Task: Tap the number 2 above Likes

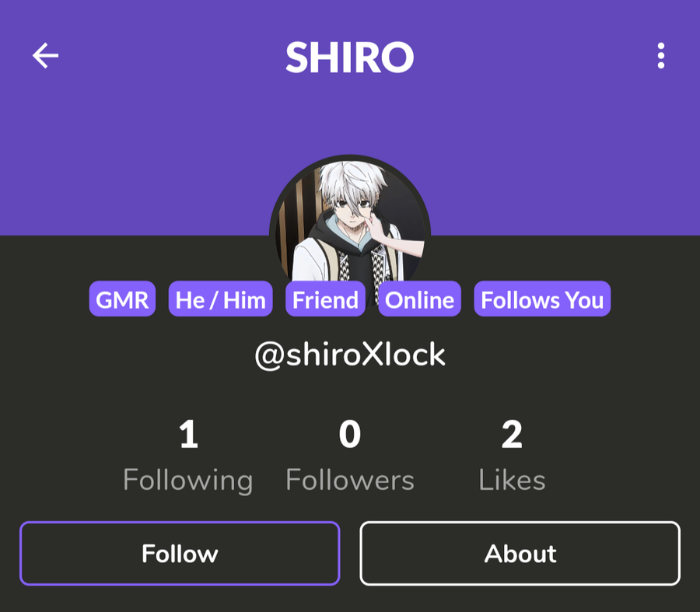Action: click(x=512, y=435)
